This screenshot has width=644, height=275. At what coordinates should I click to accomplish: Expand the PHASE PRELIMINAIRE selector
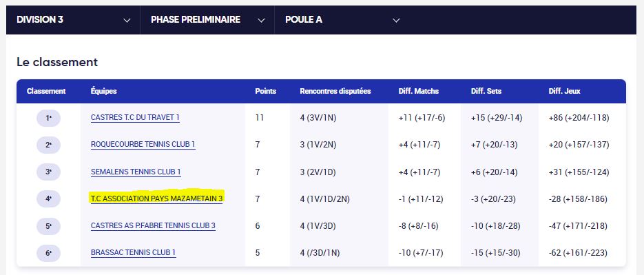207,20
